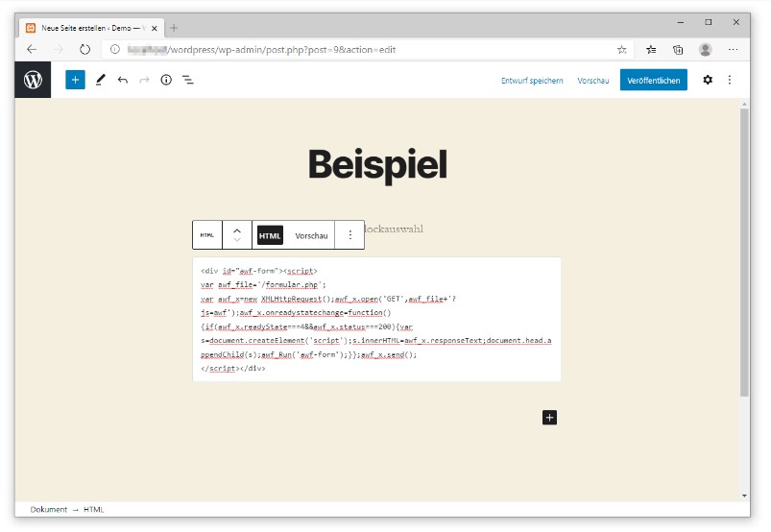Switch block to HTML editing mode
771x532 pixels.
pos(270,236)
